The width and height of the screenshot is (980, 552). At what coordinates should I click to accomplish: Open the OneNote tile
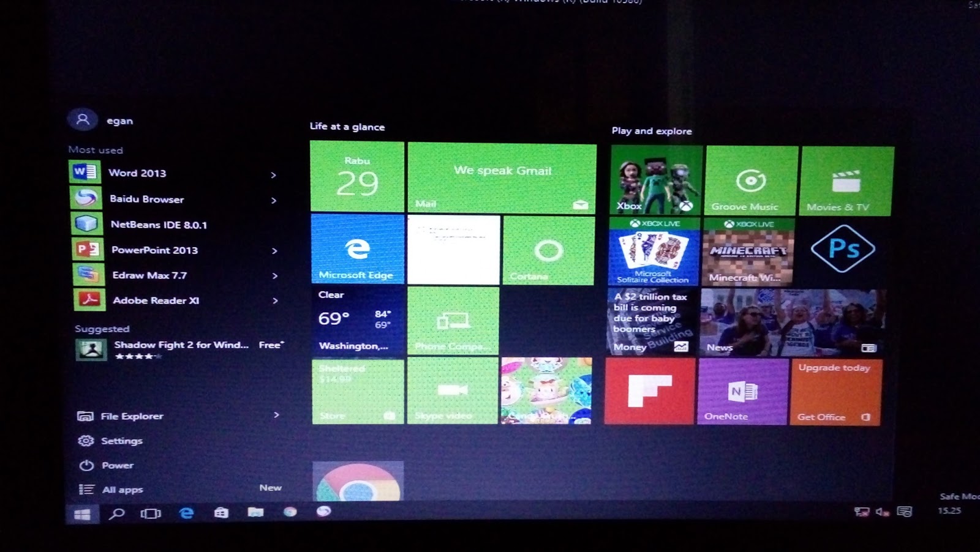coord(742,392)
